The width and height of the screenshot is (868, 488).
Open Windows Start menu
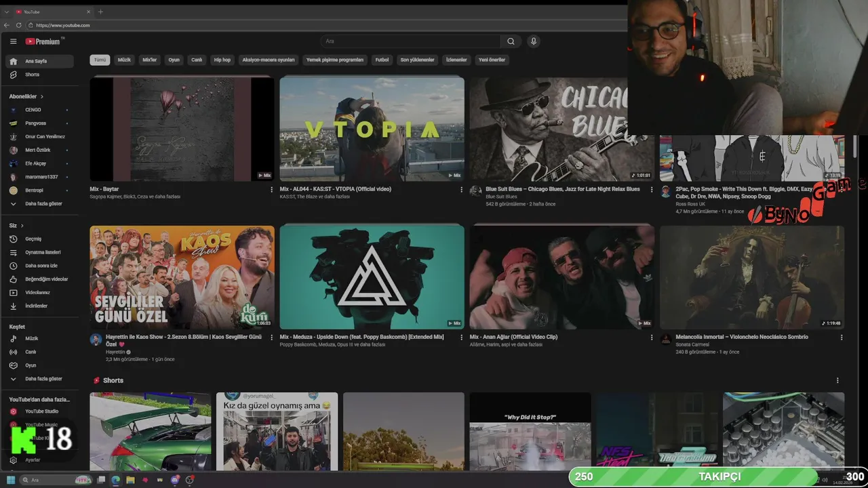coord(11,480)
